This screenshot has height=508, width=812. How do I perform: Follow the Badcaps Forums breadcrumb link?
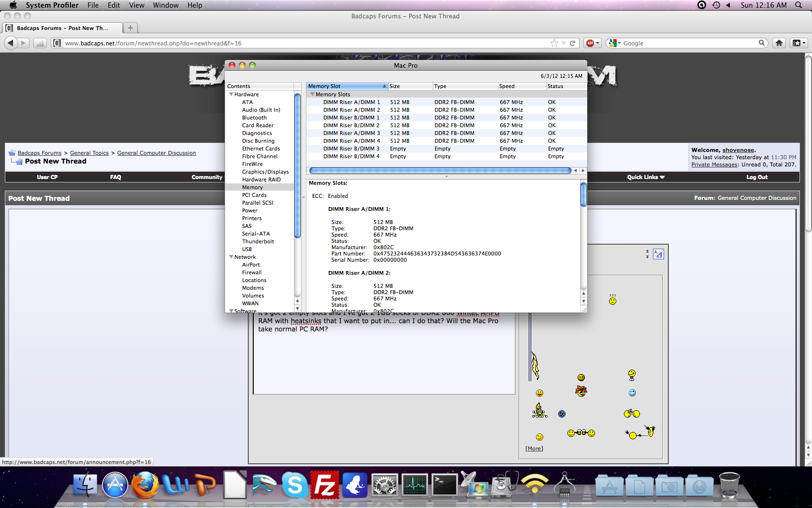point(40,153)
